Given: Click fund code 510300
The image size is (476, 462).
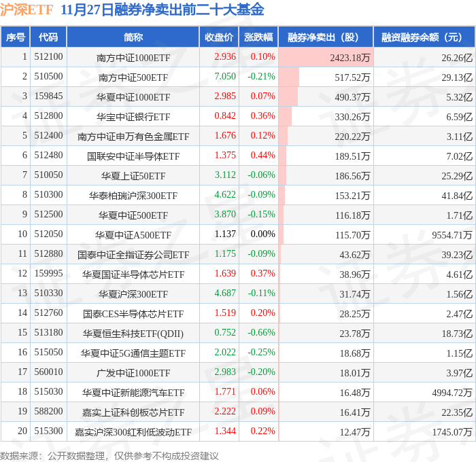Looking at the screenshot, I should [x=48, y=194].
